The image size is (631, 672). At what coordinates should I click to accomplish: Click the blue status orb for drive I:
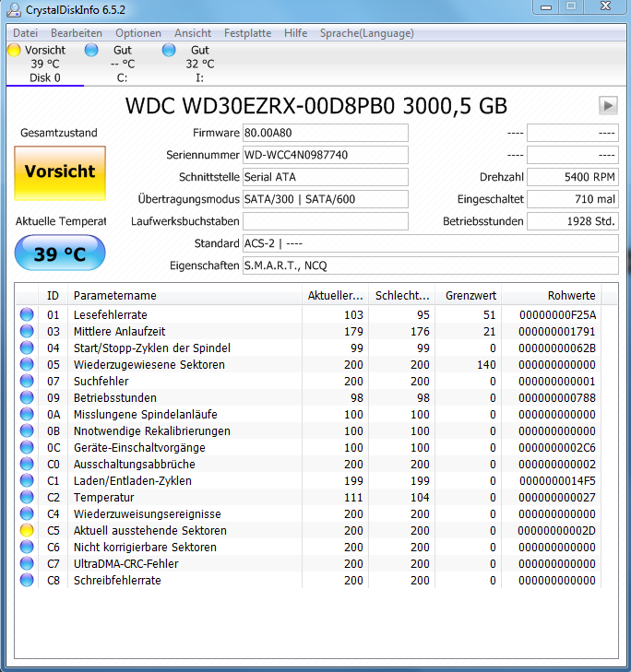(x=169, y=50)
